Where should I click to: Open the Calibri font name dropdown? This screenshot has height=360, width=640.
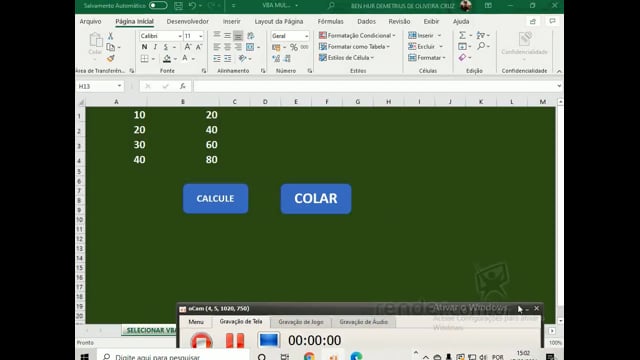coord(180,36)
